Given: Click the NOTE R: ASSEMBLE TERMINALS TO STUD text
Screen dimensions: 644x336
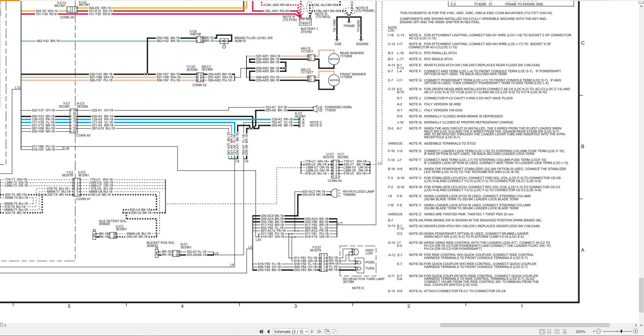Looking at the screenshot, I should click(x=442, y=143).
